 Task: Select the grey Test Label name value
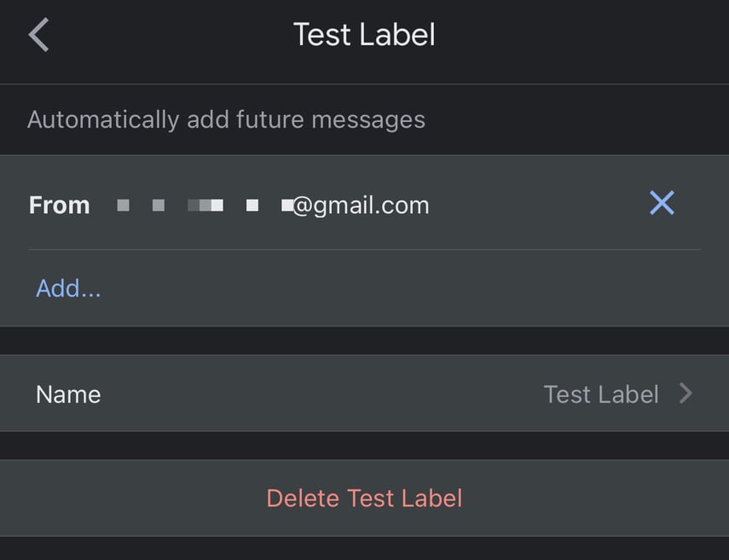point(601,394)
